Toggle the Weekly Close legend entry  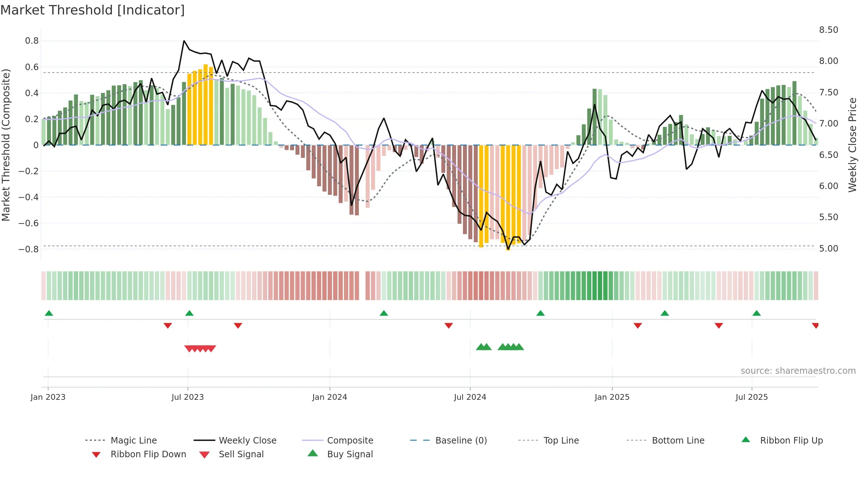tap(235, 440)
